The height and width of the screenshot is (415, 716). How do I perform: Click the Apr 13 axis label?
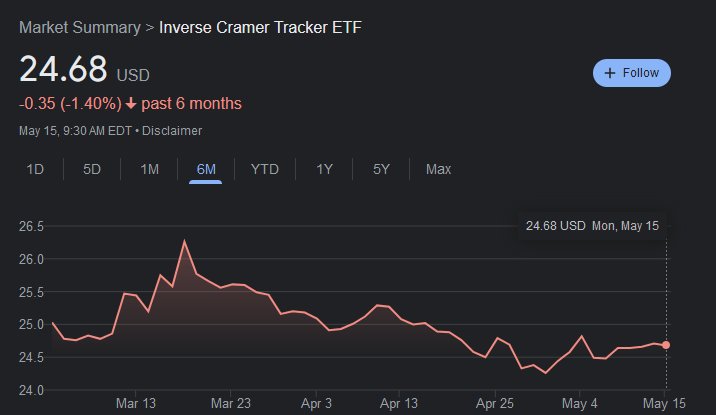click(x=399, y=404)
